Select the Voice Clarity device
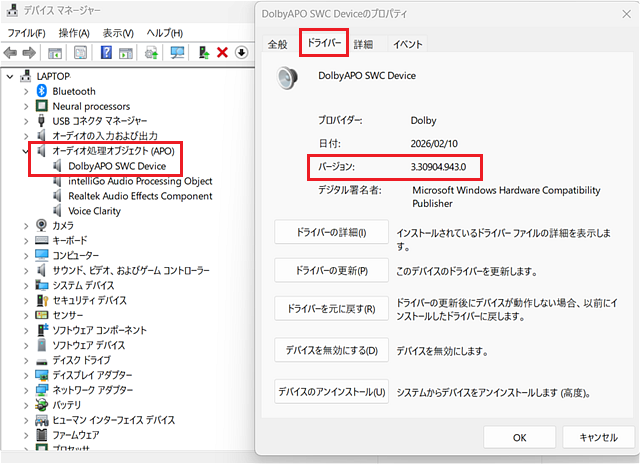The image size is (640, 464). click(x=94, y=211)
